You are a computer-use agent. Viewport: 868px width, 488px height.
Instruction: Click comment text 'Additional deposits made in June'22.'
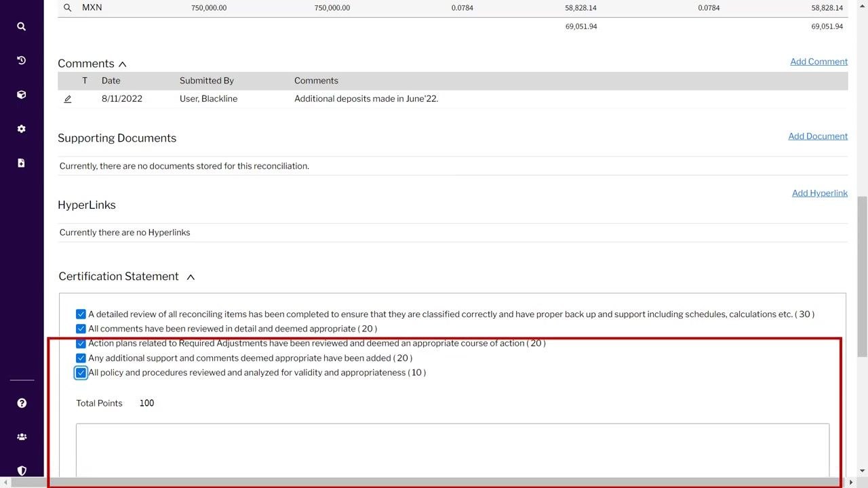[x=366, y=99]
